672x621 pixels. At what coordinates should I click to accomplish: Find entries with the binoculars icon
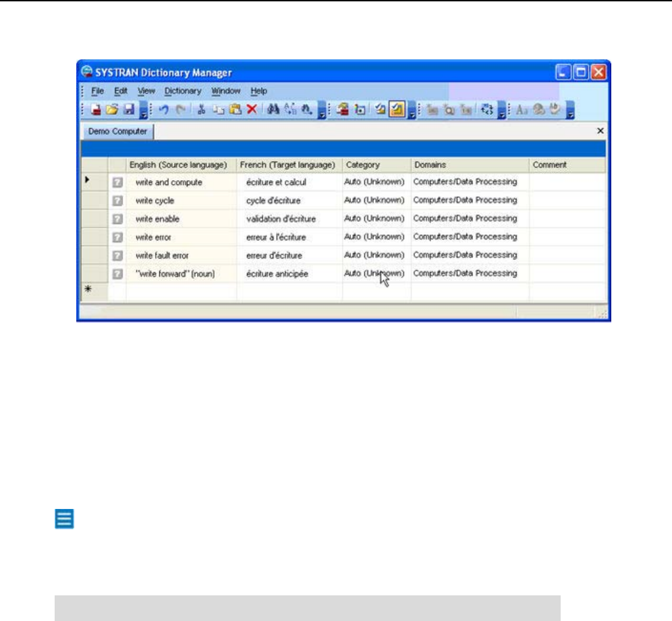pyautogui.click(x=273, y=110)
